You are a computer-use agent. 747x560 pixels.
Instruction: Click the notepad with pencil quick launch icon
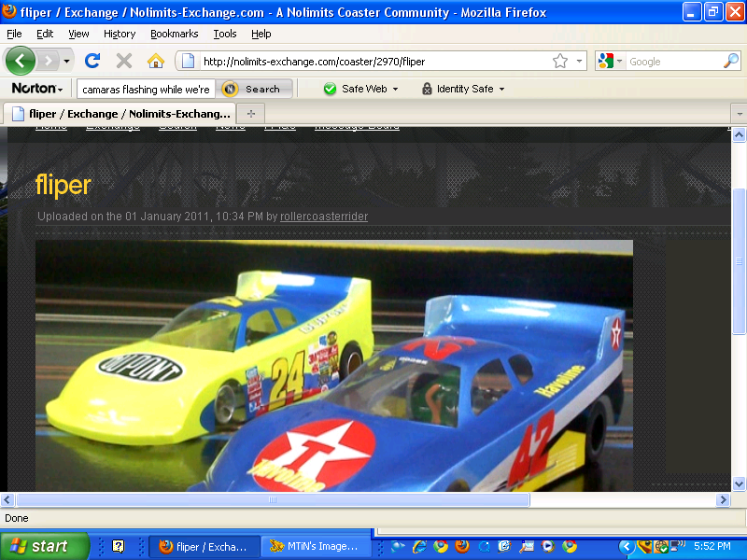[505, 546]
